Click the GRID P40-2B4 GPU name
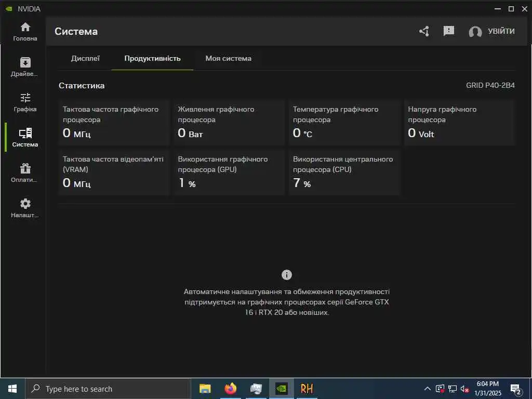Image resolution: width=532 pixels, height=399 pixels. click(490, 85)
